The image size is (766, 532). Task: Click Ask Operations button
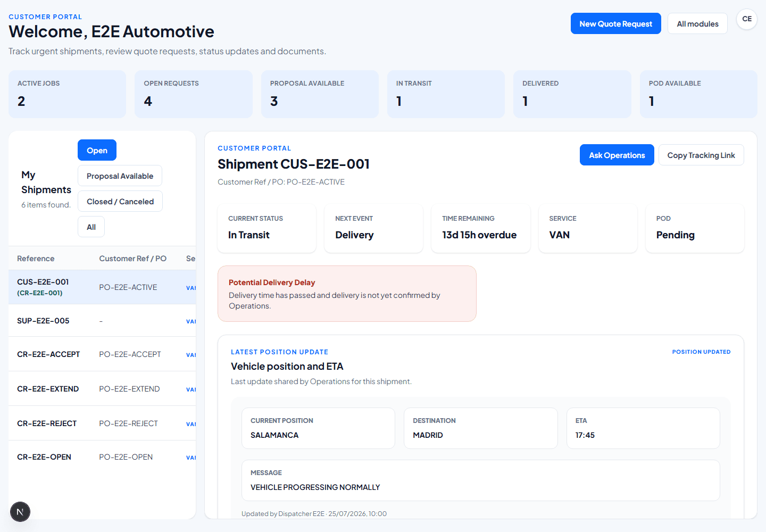(x=617, y=155)
